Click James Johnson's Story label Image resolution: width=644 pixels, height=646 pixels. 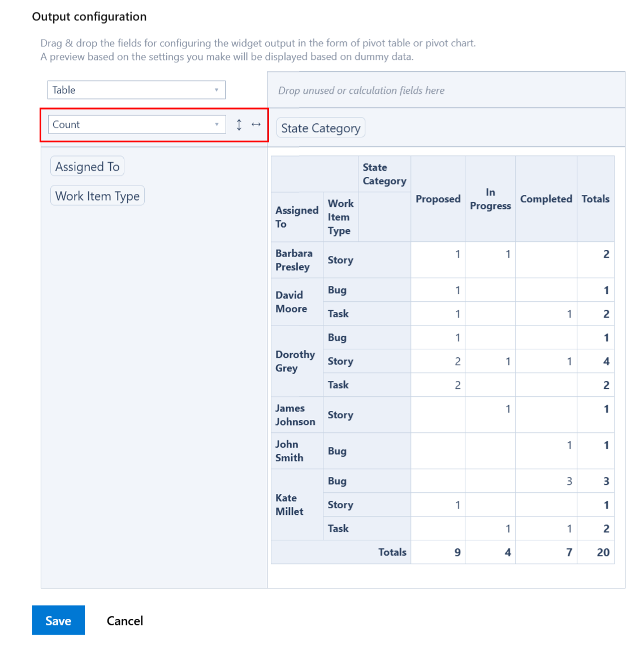point(367,415)
